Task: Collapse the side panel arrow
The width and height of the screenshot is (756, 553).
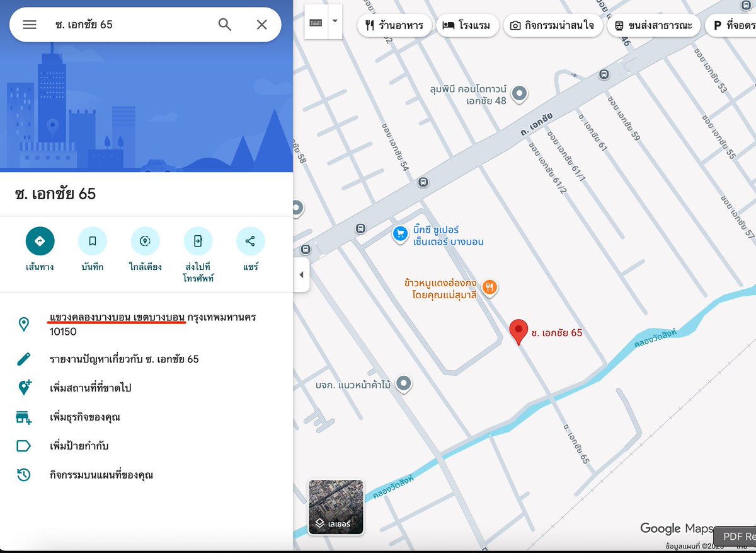Action: coord(301,275)
